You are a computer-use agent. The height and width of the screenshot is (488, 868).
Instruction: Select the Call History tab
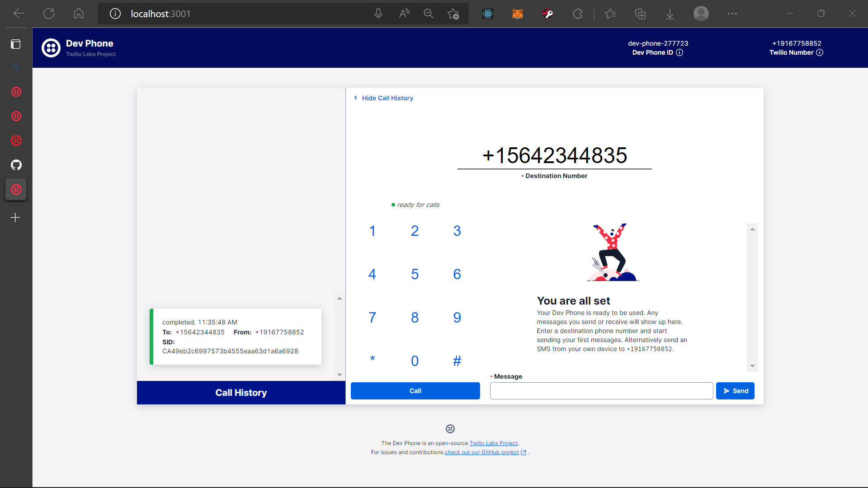[x=241, y=392]
